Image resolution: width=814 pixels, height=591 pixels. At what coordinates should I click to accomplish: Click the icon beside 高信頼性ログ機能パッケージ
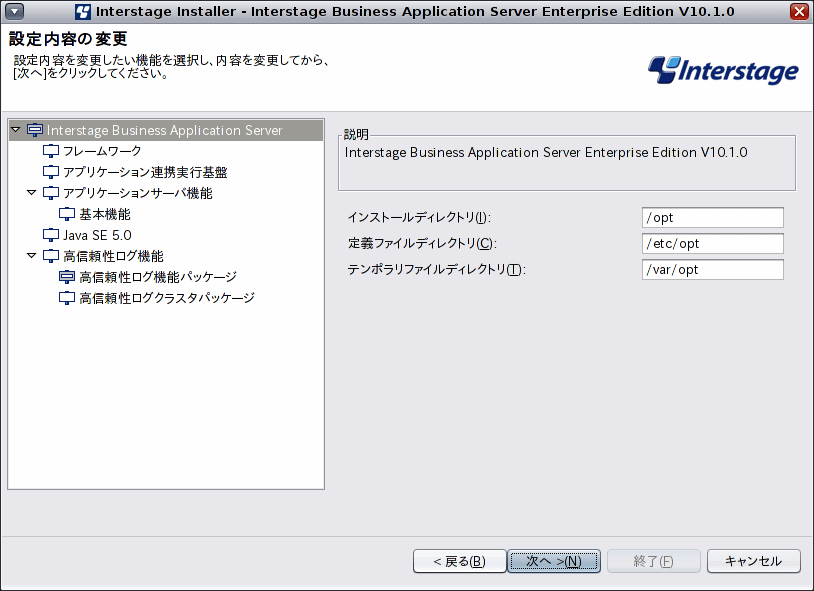[x=67, y=277]
